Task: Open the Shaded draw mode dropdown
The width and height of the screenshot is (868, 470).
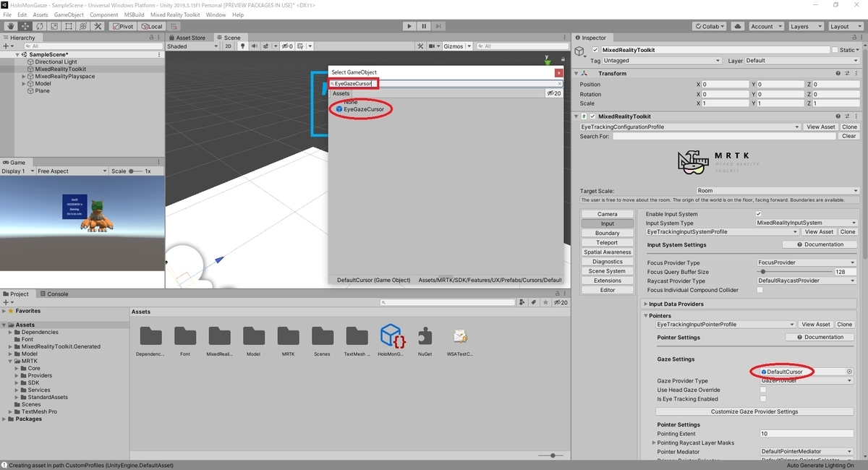Action: point(192,46)
